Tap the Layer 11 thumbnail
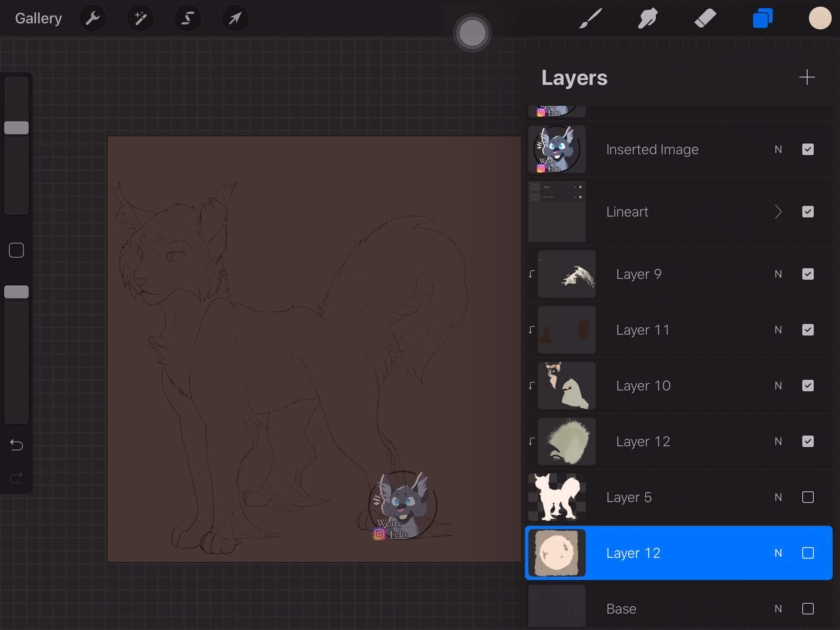Viewport: 840px width, 630px height. click(567, 330)
